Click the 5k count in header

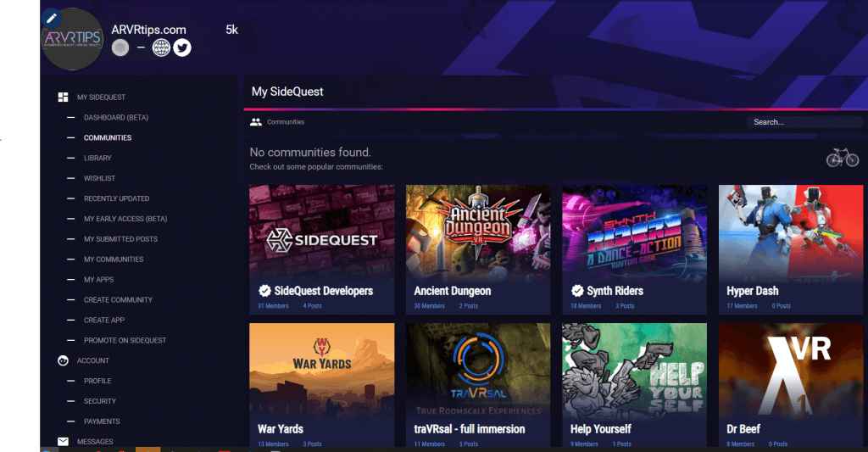pos(231,30)
